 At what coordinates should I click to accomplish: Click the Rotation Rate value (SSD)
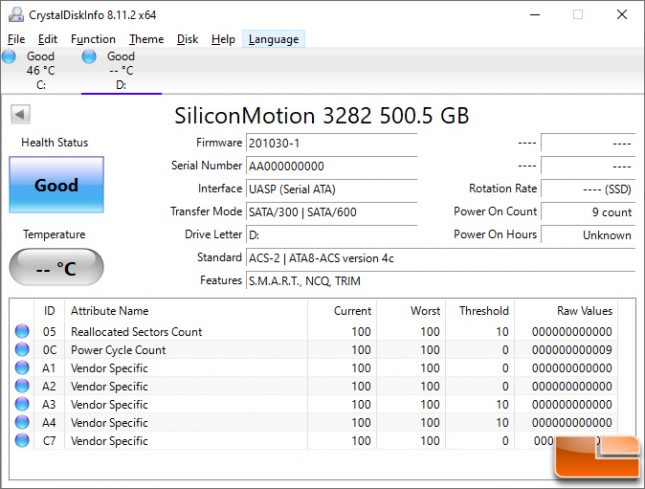click(588, 189)
